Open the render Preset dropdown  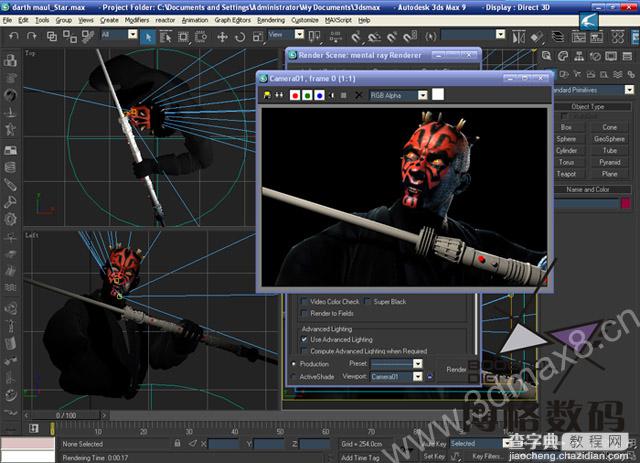pos(418,363)
